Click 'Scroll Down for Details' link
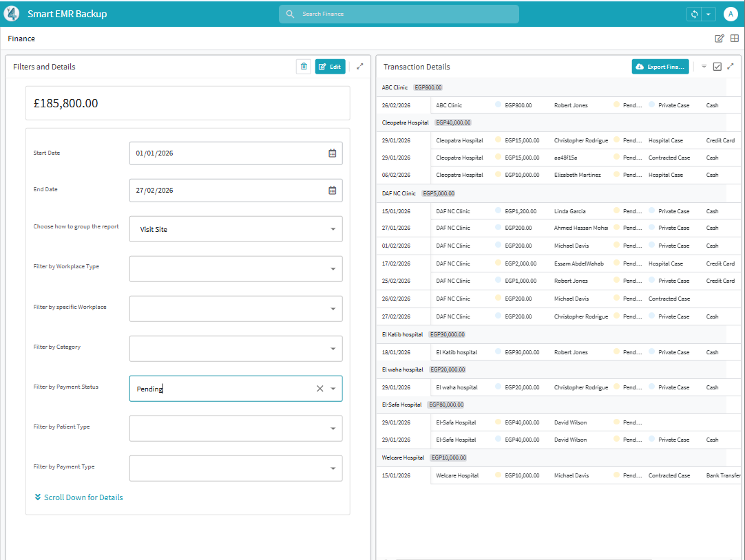This screenshot has width=745, height=560. [x=78, y=497]
